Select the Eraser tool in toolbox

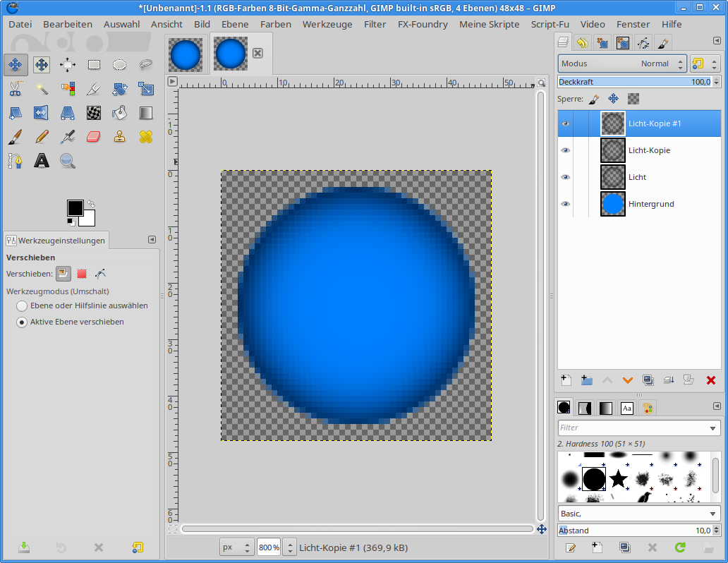click(x=94, y=137)
